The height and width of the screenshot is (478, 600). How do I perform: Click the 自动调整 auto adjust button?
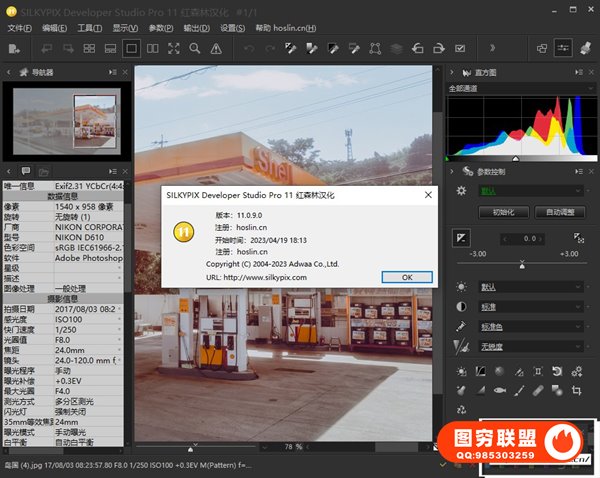point(559,212)
